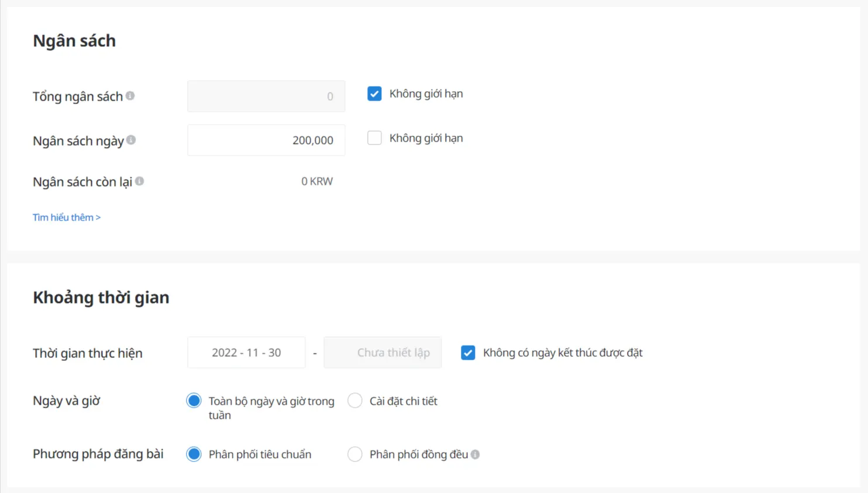868x493 pixels.
Task: Click the Thời gian thực hiện label
Action: (88, 353)
